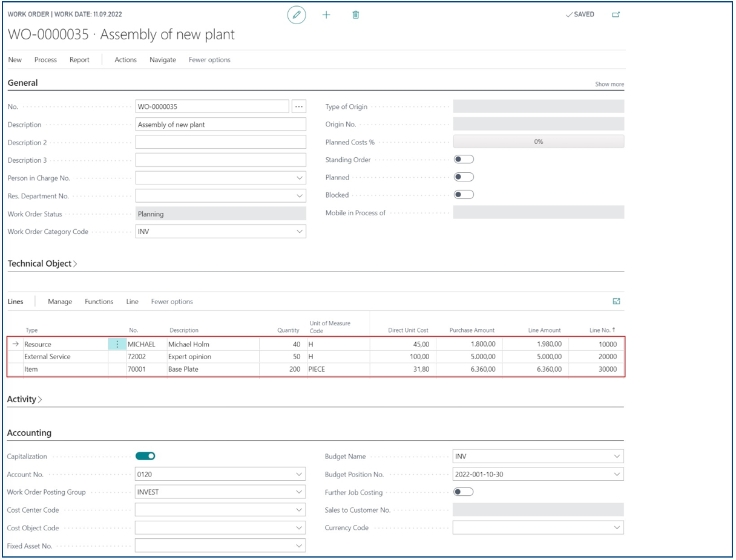This screenshot has width=736, height=560.
Task: Open the Actions menu
Action: click(126, 60)
